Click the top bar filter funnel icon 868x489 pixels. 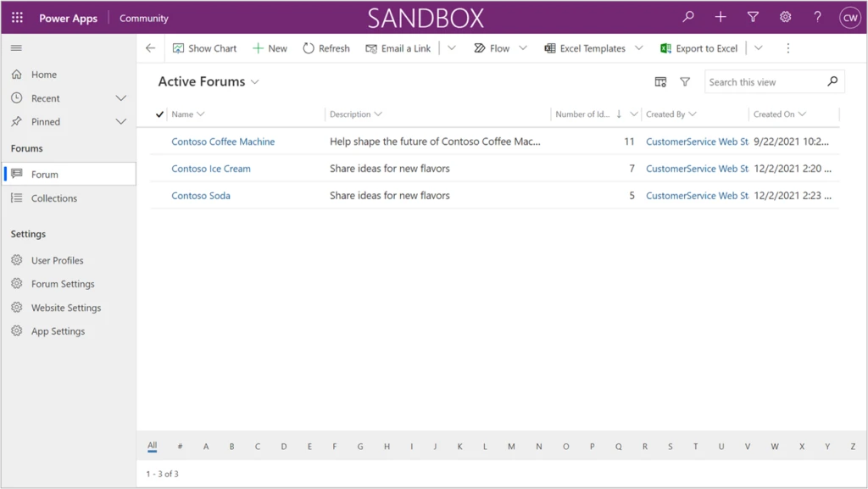(752, 17)
